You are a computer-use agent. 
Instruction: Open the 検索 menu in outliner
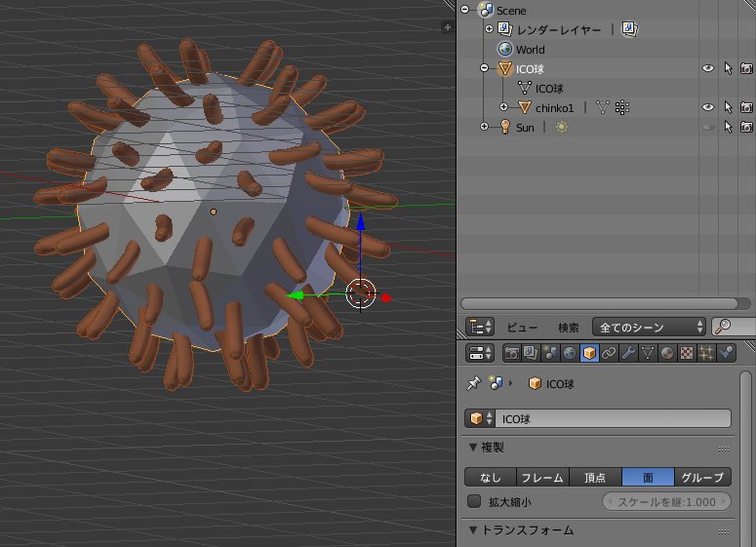pyautogui.click(x=569, y=328)
